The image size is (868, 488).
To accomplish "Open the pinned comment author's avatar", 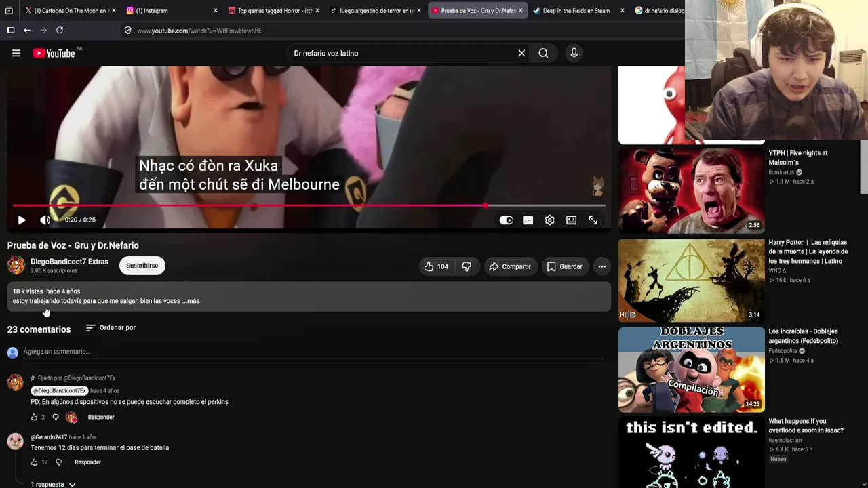I will (15, 382).
